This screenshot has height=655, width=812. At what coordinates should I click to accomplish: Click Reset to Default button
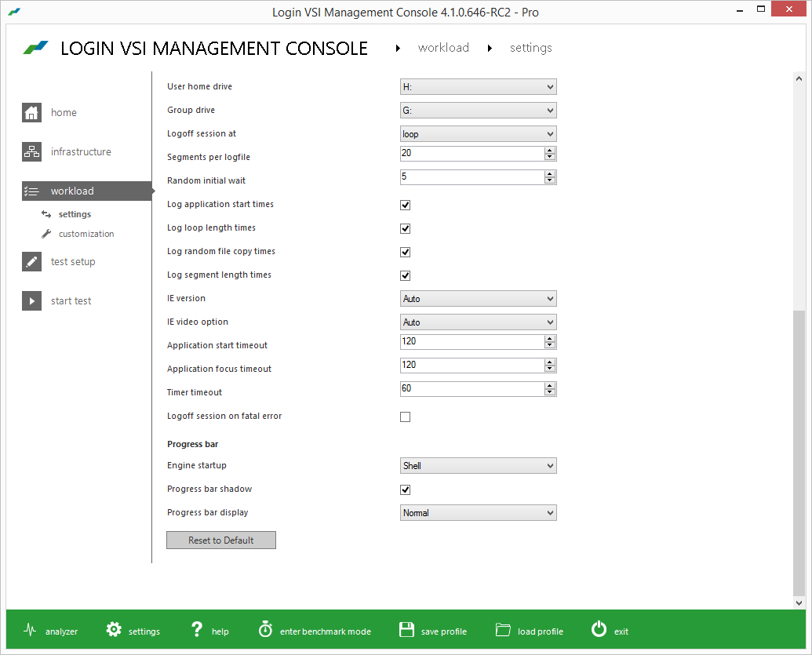tap(221, 540)
